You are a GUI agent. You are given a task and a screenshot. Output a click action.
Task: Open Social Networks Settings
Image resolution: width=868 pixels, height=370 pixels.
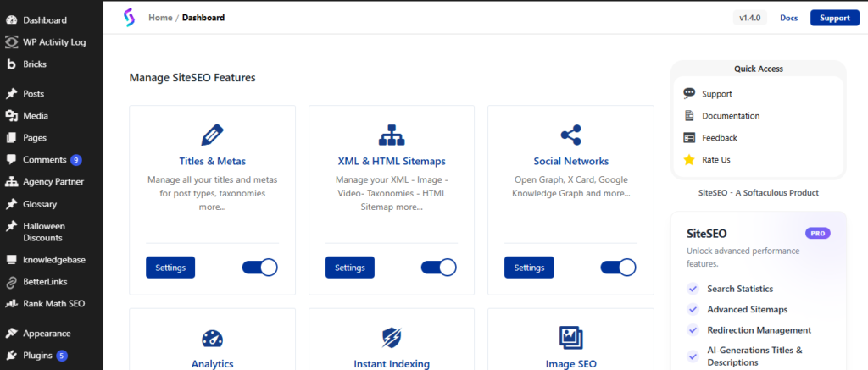[x=529, y=268]
